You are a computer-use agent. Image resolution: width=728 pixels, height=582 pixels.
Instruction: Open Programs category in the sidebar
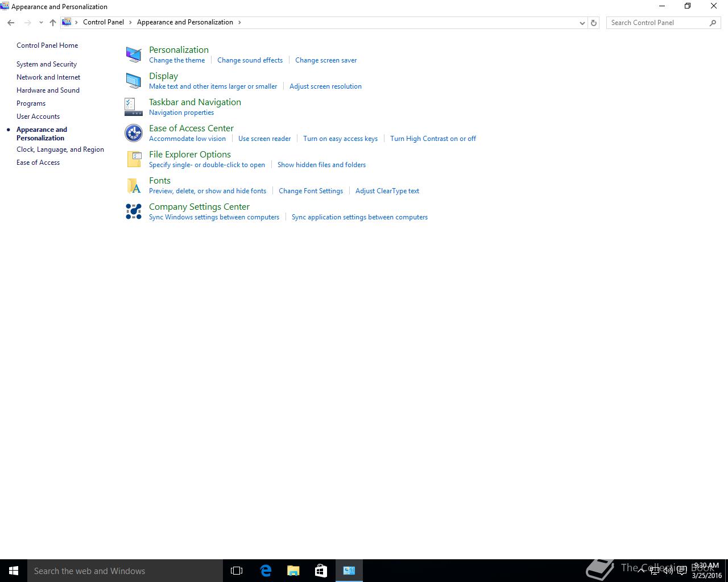pos(31,103)
